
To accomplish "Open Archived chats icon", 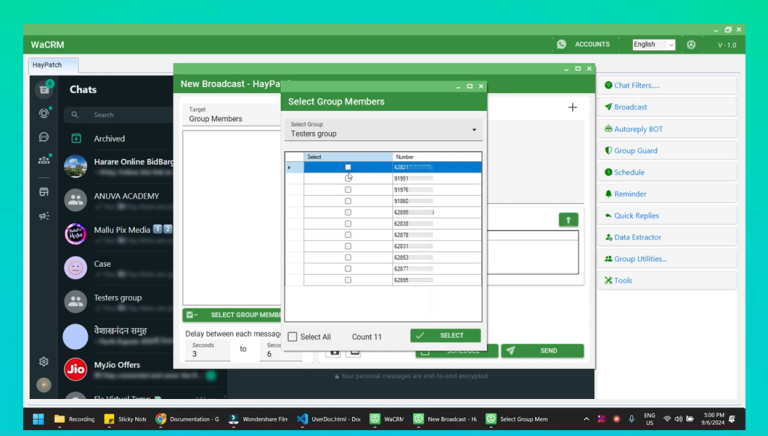I will pyautogui.click(x=76, y=139).
